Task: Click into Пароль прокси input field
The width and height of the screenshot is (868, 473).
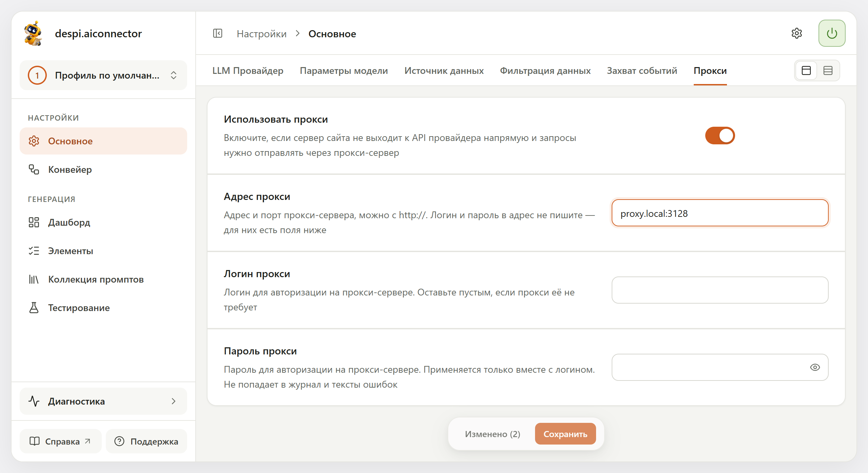Action: click(x=720, y=367)
